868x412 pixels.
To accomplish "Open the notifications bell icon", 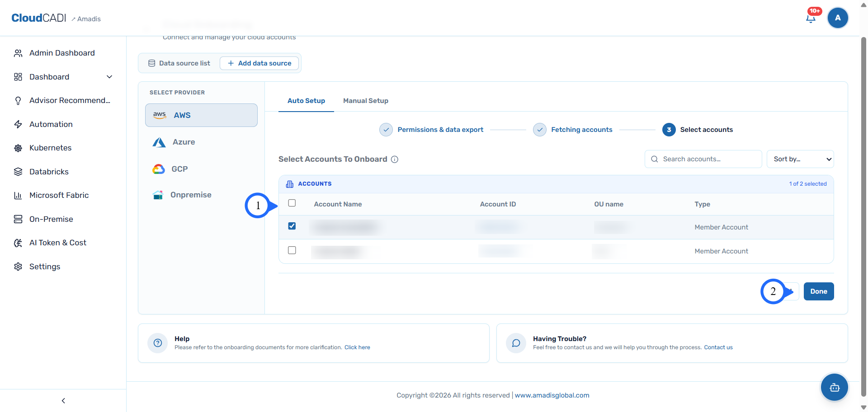I will pos(811,18).
